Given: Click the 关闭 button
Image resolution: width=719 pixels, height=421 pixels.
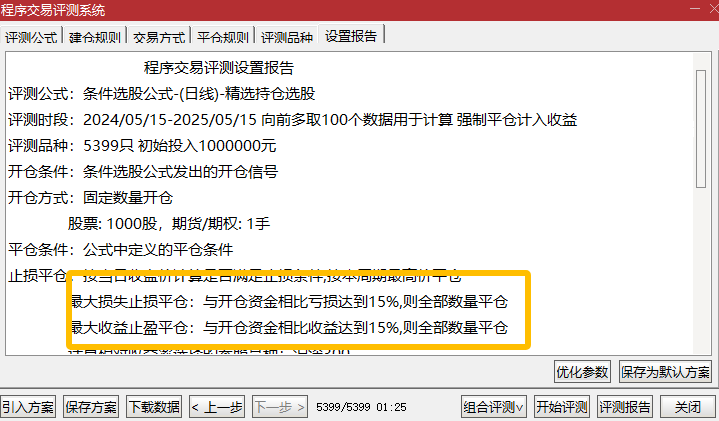Looking at the screenshot, I should point(687,407).
